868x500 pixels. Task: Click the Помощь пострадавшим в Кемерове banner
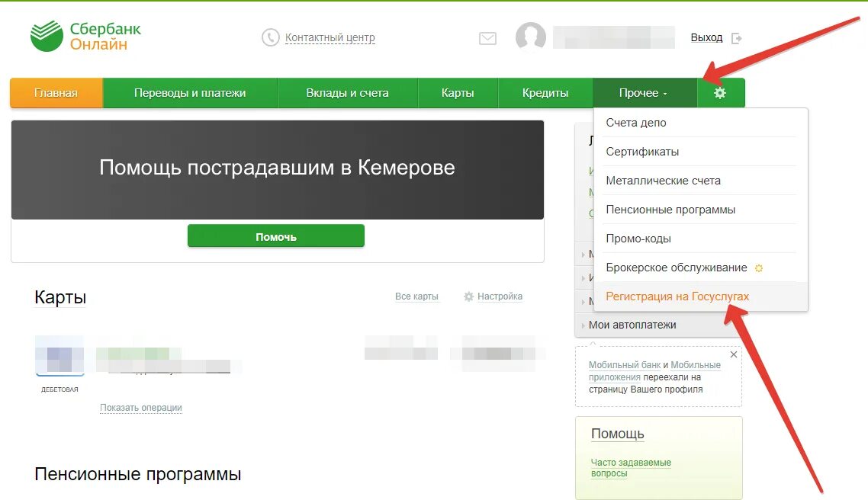(278, 170)
